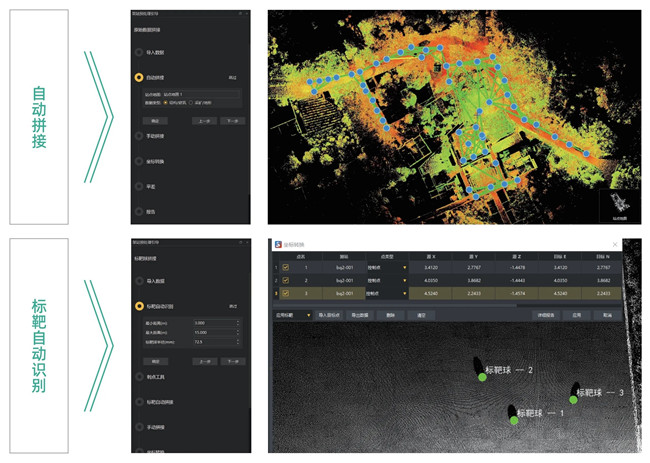The height and width of the screenshot is (463, 650).
Task: Click the coordinate transform dialog's app logo icon
Action: click(279, 244)
